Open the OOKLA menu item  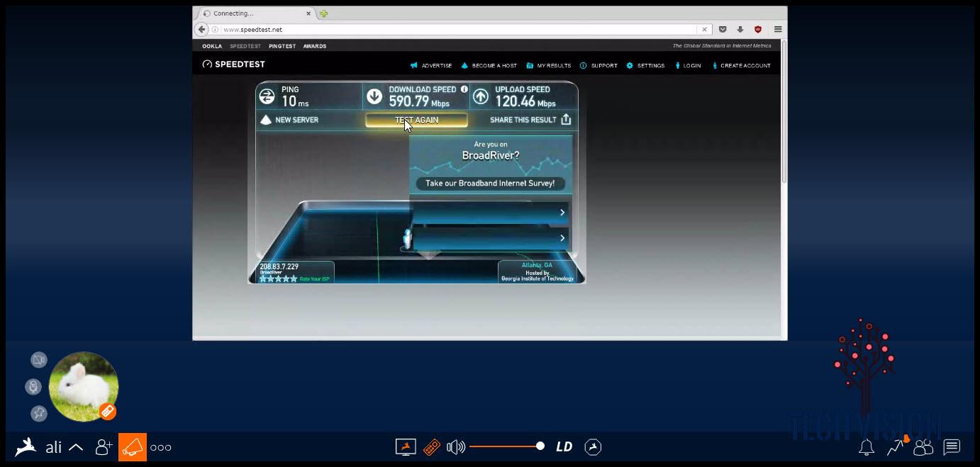(212, 46)
